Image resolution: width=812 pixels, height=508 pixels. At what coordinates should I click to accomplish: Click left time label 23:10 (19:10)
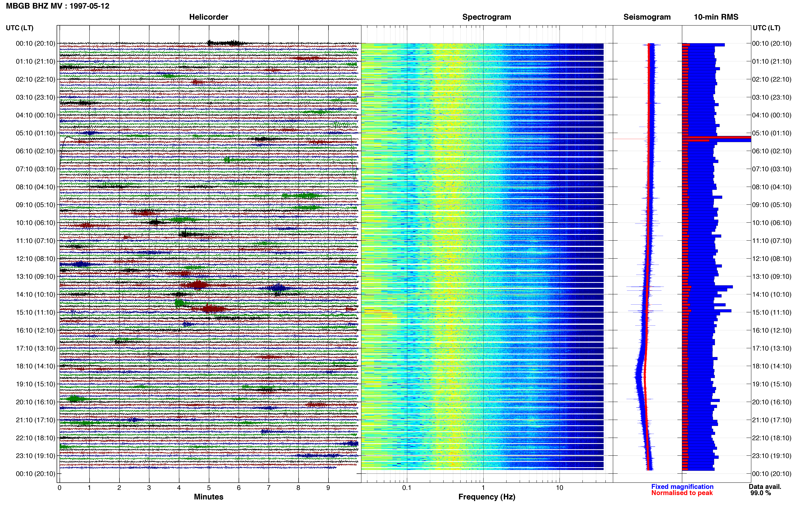tap(36, 456)
